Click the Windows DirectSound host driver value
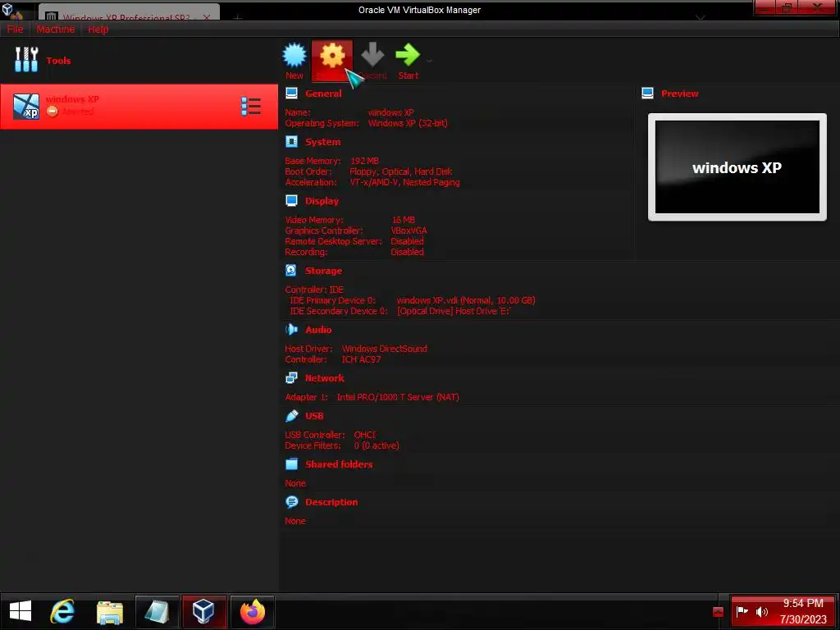The height and width of the screenshot is (630, 840). (x=385, y=349)
